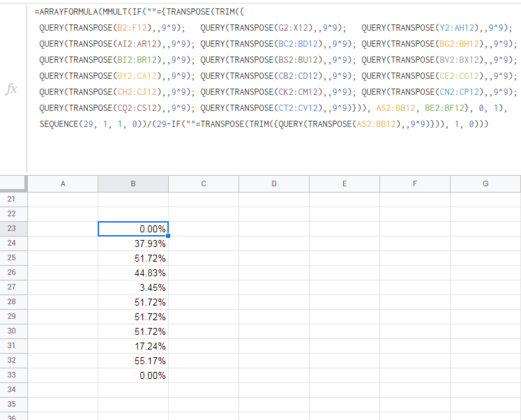The height and width of the screenshot is (420, 521).
Task: Select column B header
Action: 133,183
